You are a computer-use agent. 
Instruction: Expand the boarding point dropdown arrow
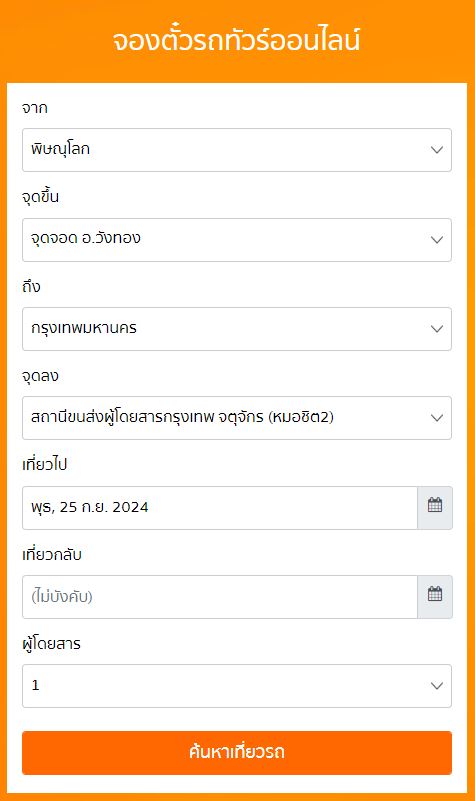click(x=437, y=240)
